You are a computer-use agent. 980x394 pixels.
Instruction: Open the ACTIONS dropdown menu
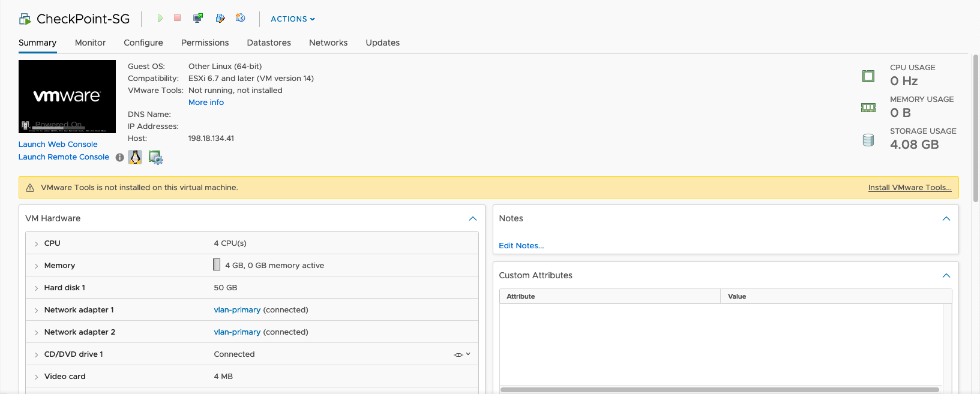[292, 19]
